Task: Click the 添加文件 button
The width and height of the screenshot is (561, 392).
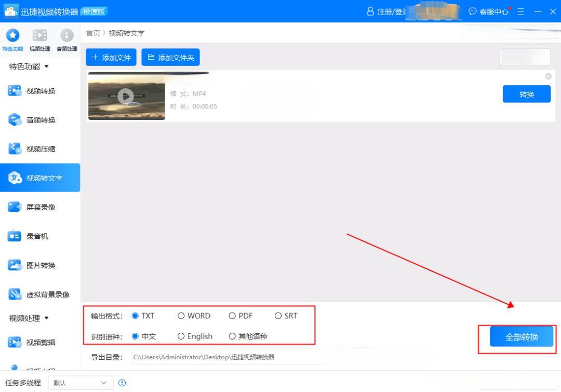Action: [x=111, y=57]
